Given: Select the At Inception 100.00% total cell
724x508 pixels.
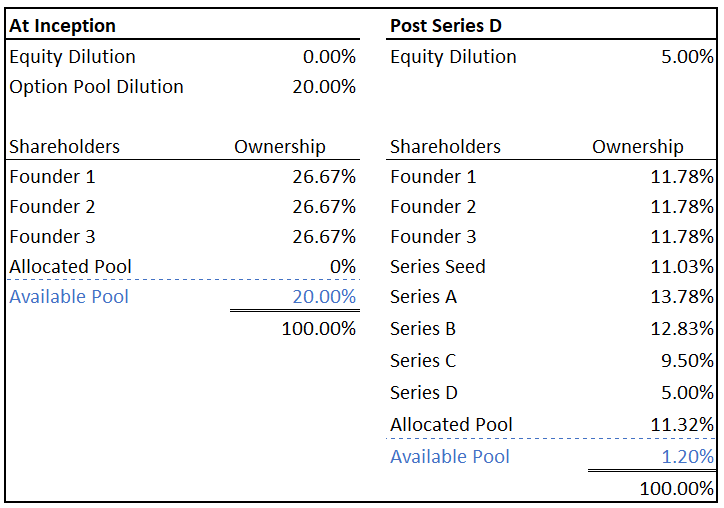Looking at the screenshot, I should (319, 329).
